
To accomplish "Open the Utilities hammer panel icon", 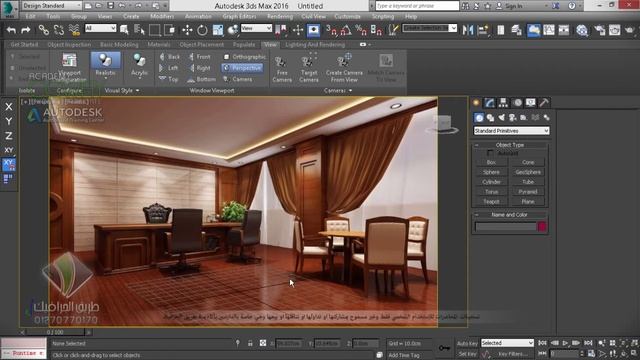I will pos(544,103).
